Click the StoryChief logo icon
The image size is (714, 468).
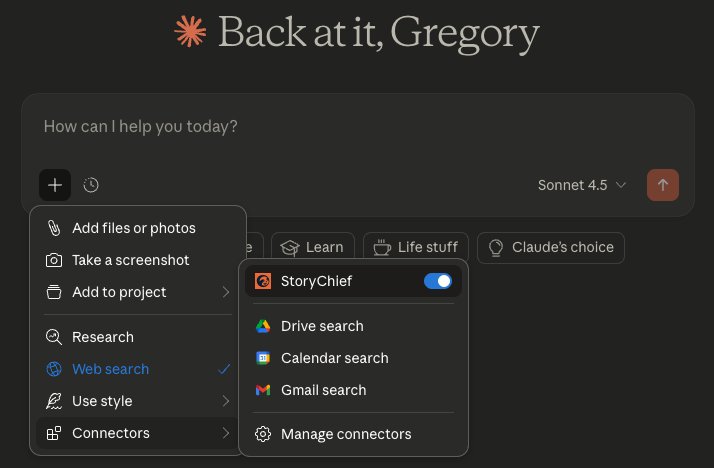click(263, 281)
